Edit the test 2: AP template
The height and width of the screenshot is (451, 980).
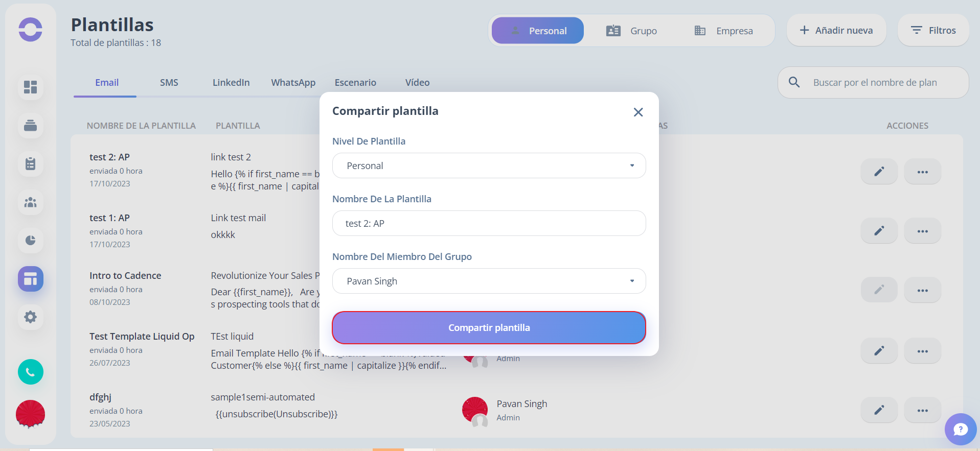point(879,172)
